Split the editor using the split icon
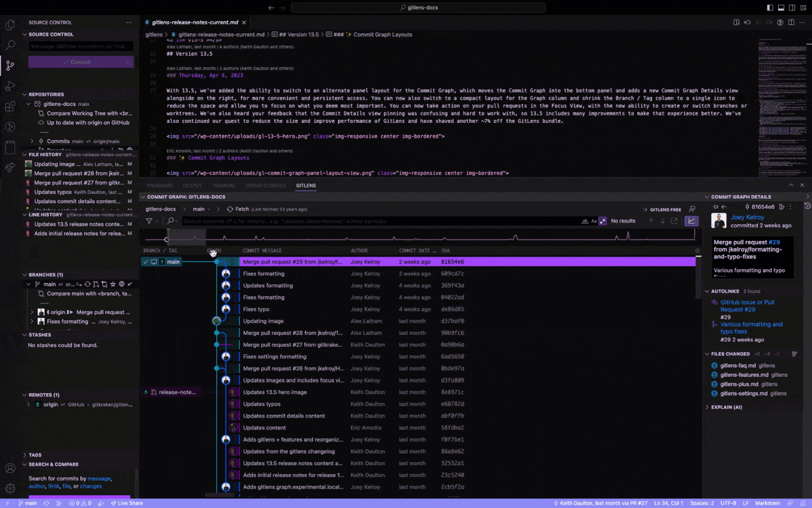 (791, 22)
